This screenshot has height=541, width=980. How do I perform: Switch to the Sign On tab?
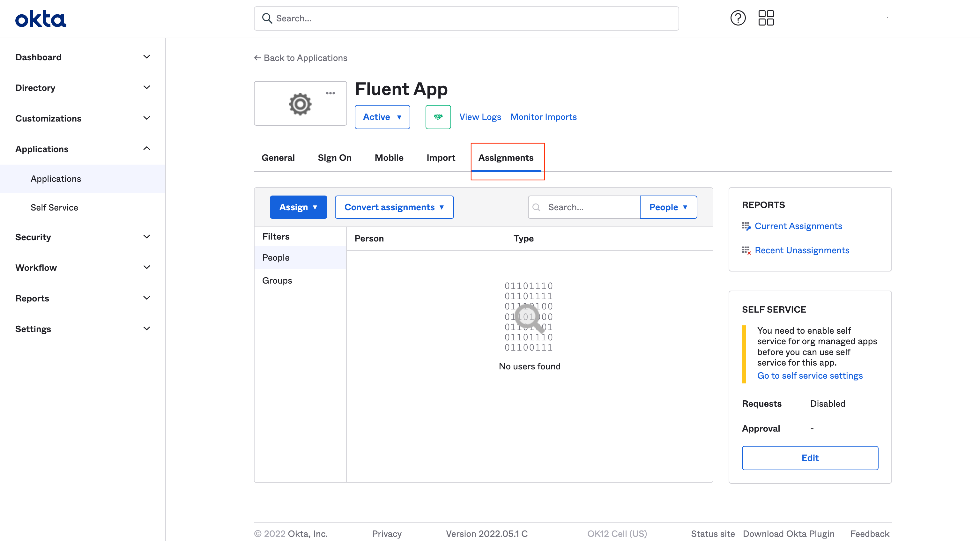334,157
